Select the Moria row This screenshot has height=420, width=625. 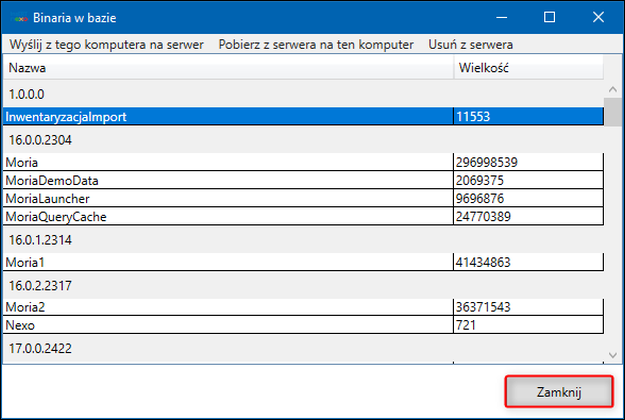303,162
